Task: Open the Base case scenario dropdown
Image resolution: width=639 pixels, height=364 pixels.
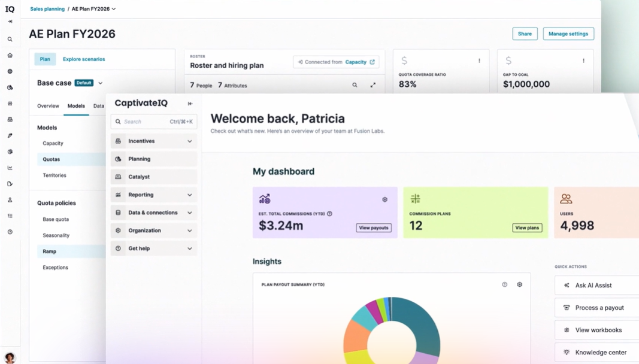Action: [100, 83]
